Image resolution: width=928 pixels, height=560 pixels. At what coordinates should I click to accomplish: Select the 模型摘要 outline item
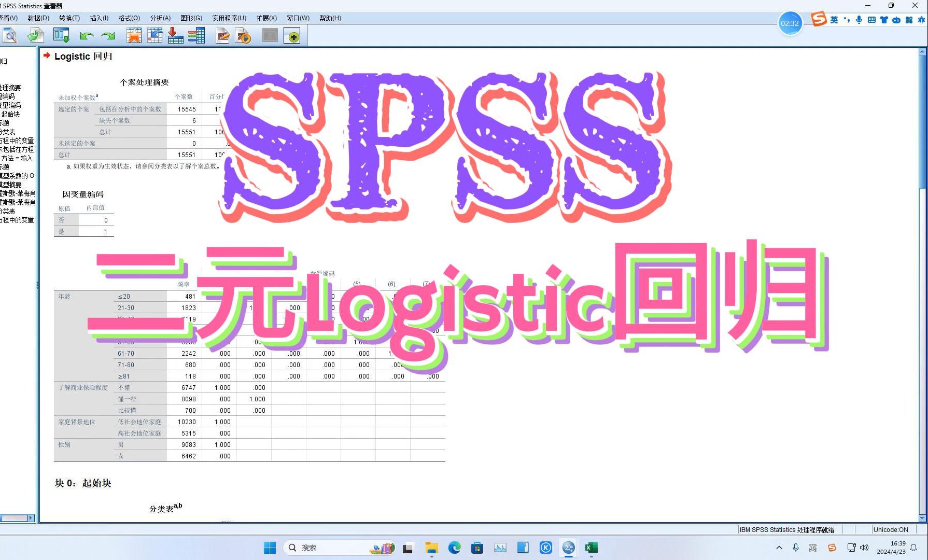tap(11, 185)
